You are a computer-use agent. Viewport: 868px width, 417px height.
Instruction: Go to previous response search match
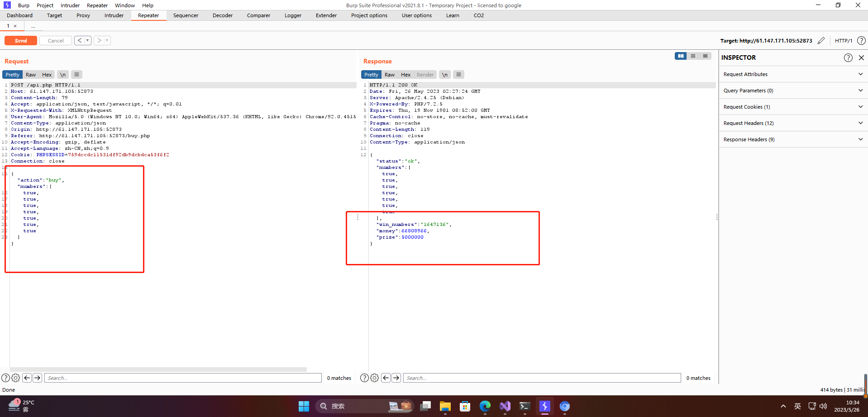point(386,378)
